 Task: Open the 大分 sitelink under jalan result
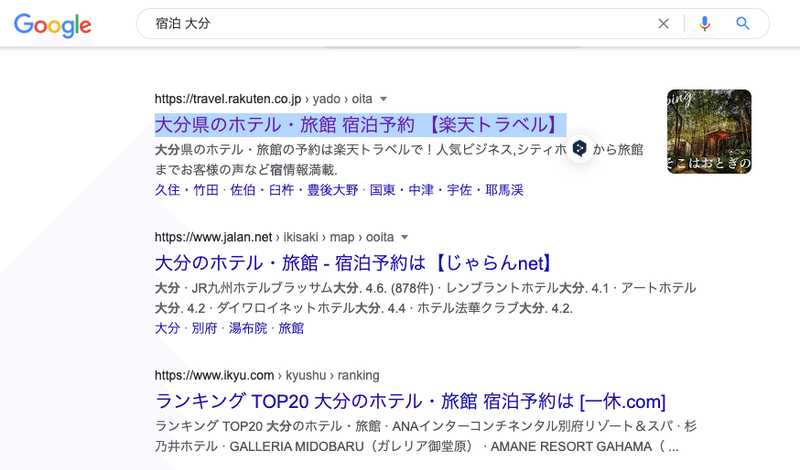tap(167, 328)
